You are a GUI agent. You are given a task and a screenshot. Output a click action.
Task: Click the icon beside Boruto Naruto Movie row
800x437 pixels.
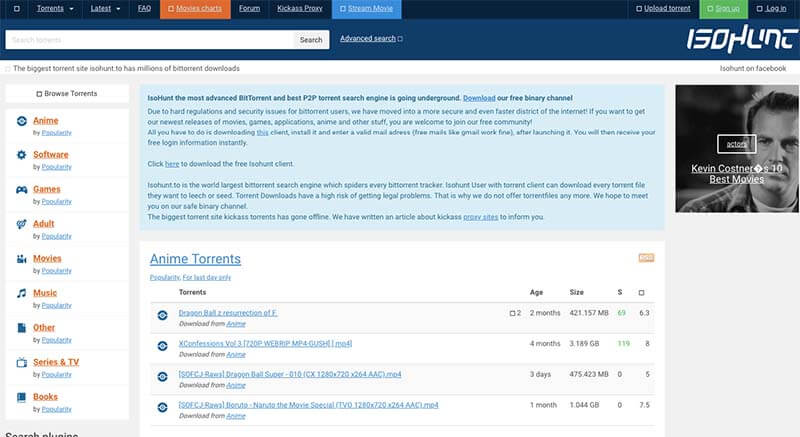tap(162, 407)
